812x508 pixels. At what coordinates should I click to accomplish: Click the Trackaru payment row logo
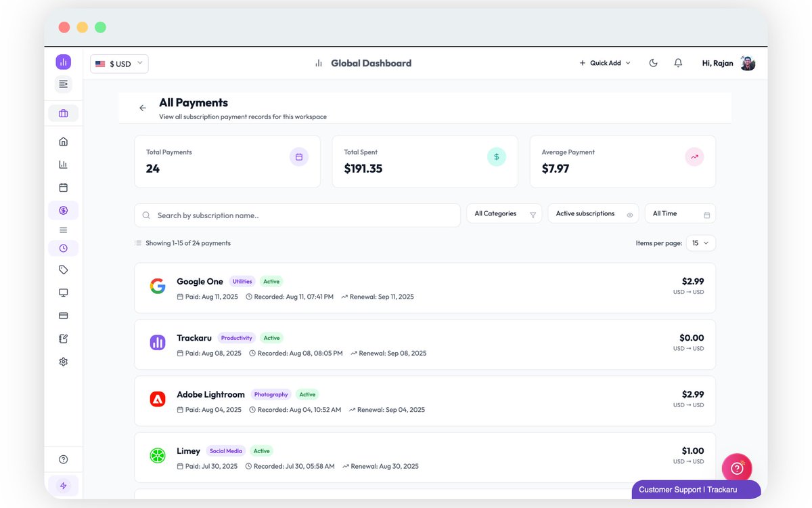(158, 343)
